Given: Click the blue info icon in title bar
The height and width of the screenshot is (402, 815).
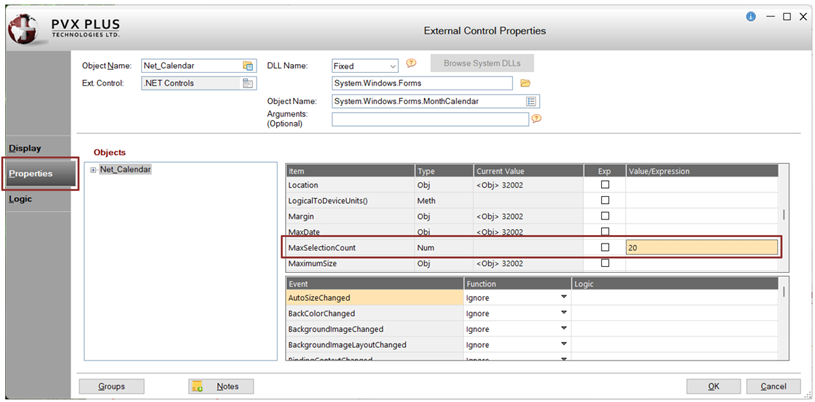Looking at the screenshot, I should 751,17.
